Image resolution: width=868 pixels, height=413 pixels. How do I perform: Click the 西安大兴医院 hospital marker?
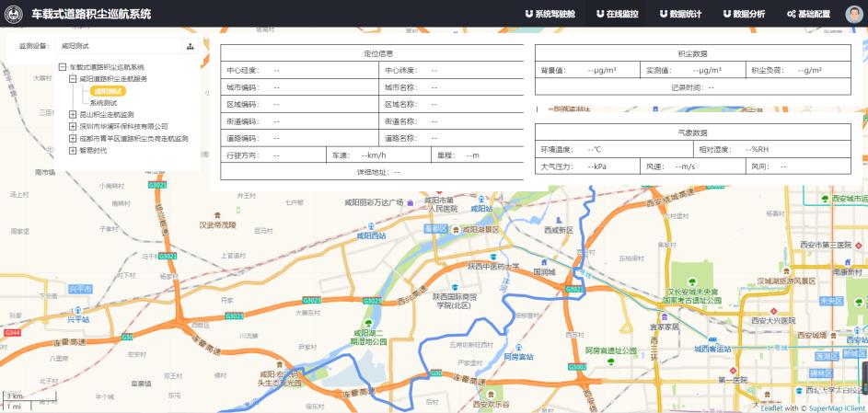click(772, 310)
